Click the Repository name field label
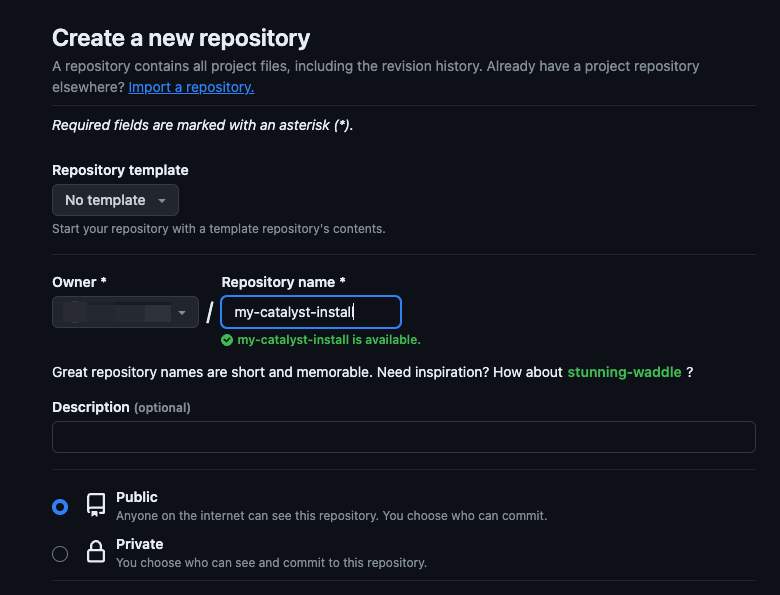Viewport: 780px width, 595px height. click(x=283, y=283)
